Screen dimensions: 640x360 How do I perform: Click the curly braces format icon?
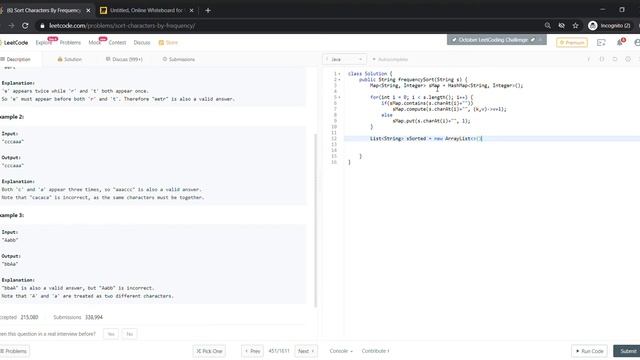click(x=602, y=60)
